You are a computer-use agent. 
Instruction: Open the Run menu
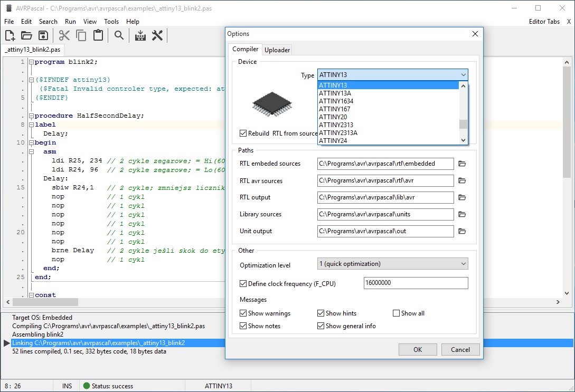pos(70,22)
